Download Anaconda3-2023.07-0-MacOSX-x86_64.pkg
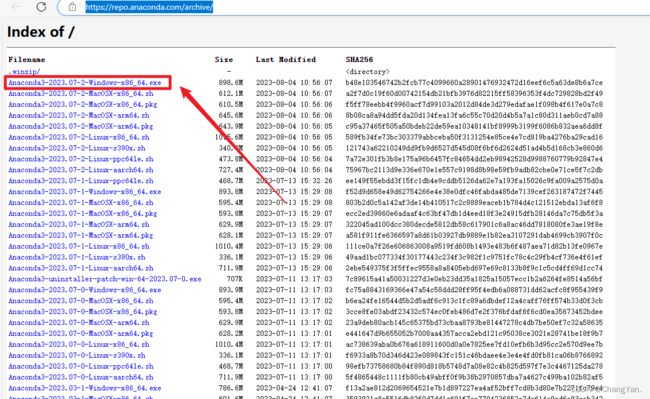Viewport: 650px width, 399px height. click(82, 312)
